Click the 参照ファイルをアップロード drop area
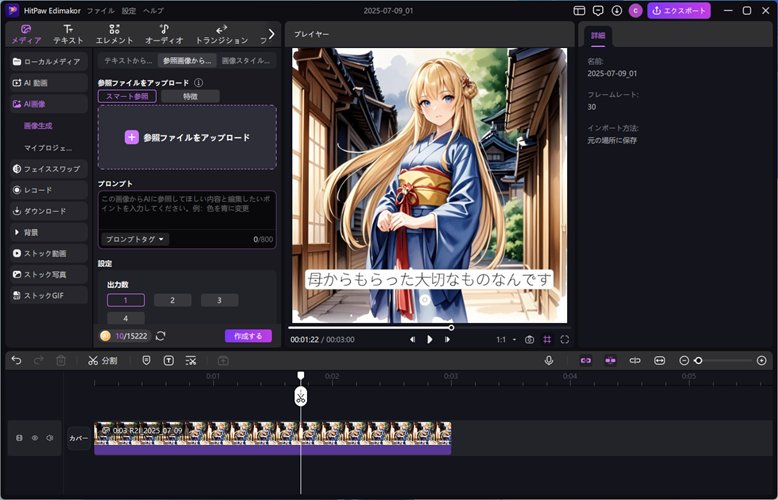 pyautogui.click(x=187, y=137)
